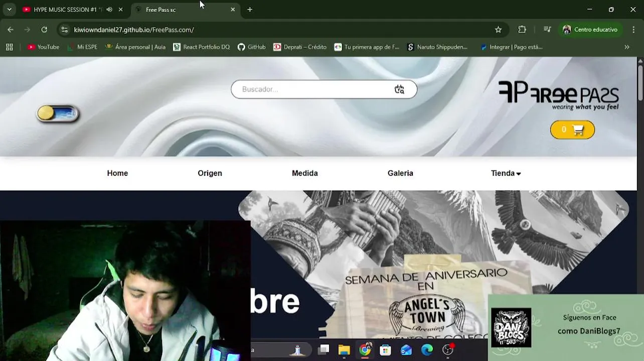Screen dimensions: 644x361
Task: Reload the page
Action: pyautogui.click(x=44, y=30)
